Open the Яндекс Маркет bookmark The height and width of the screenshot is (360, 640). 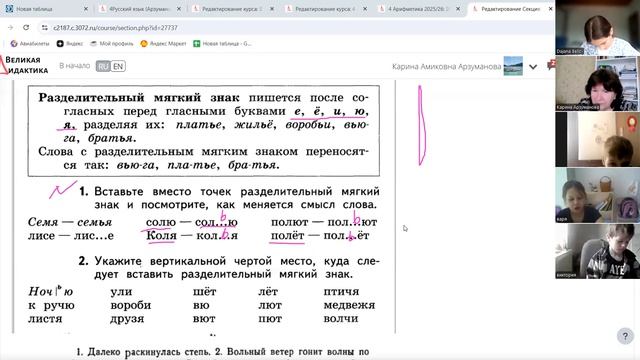coord(163,43)
